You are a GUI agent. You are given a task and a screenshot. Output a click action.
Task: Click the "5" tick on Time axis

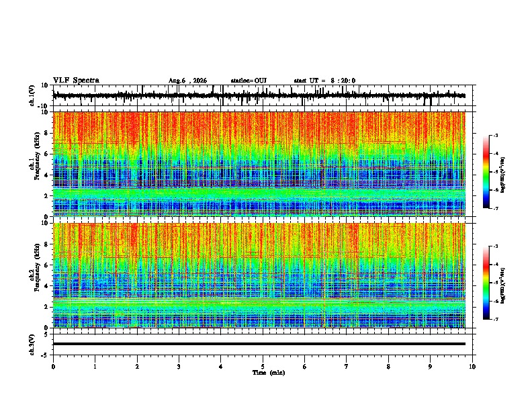tap(263, 367)
